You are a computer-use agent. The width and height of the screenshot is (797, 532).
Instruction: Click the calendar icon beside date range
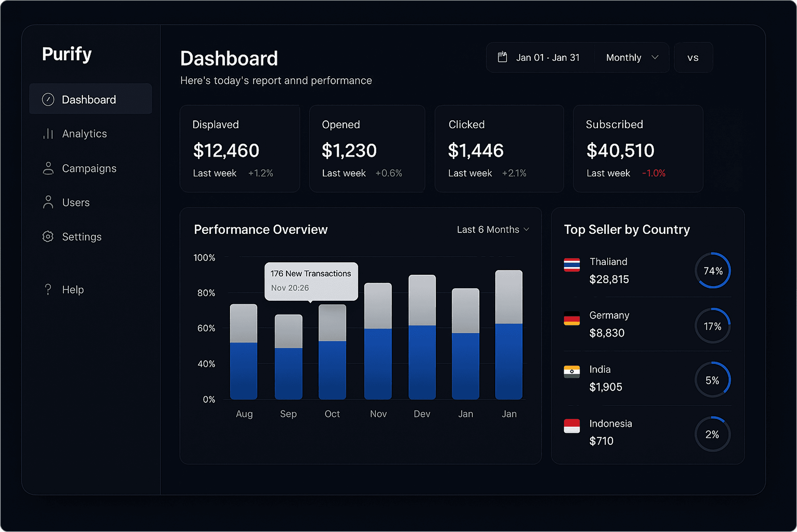[x=502, y=57]
